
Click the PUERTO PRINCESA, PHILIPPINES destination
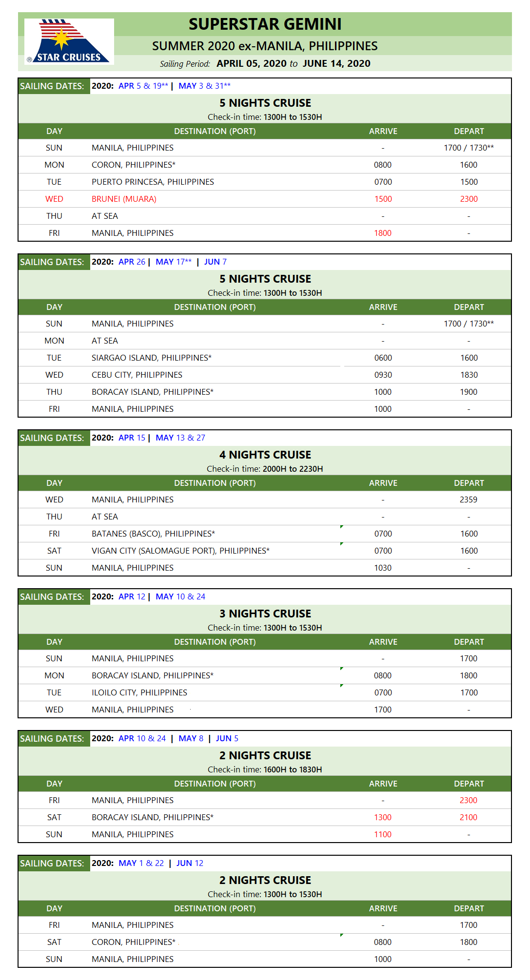click(153, 182)
